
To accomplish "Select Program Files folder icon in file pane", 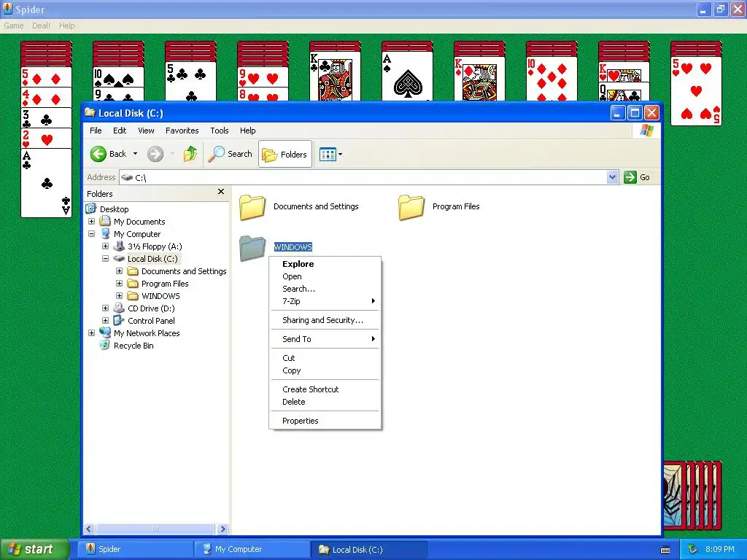I will click(411, 207).
